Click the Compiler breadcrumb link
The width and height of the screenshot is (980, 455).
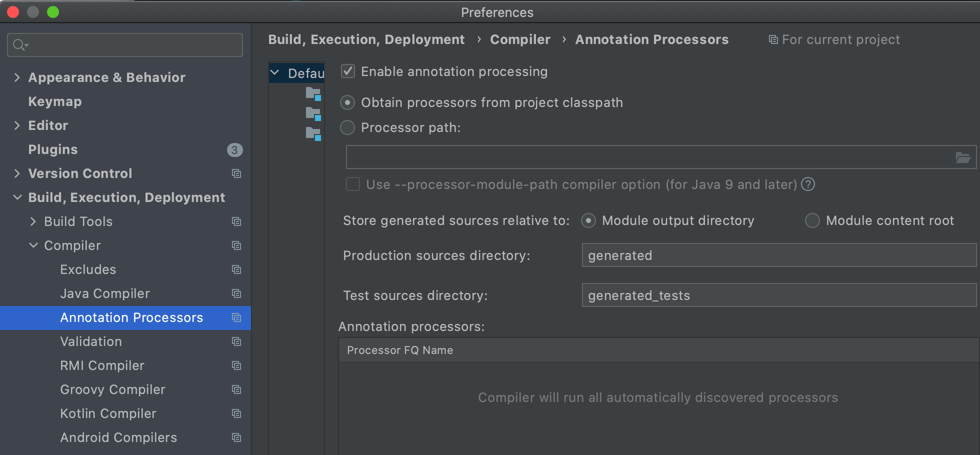click(x=520, y=39)
